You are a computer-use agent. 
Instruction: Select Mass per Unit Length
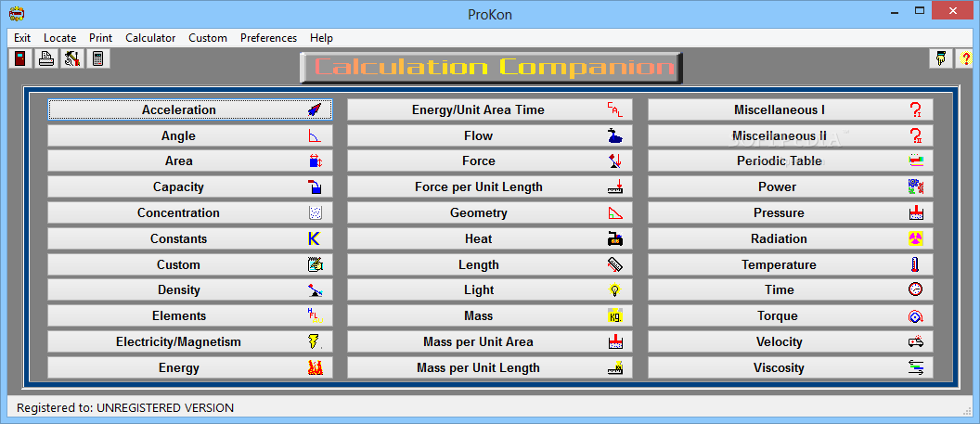pyautogui.click(x=490, y=367)
